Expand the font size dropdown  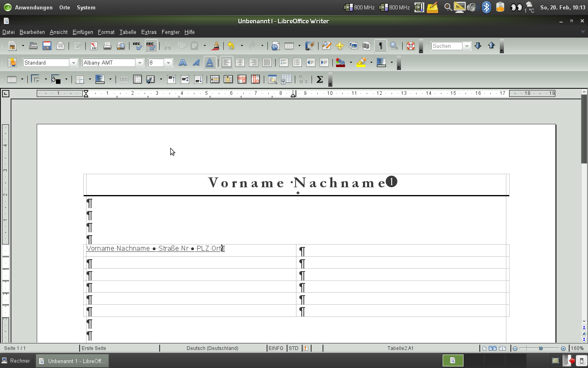click(x=168, y=63)
